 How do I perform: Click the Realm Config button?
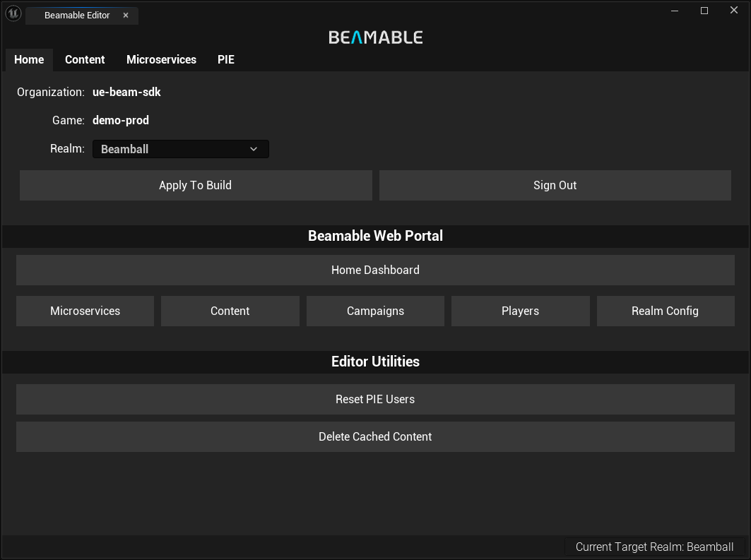click(x=665, y=311)
